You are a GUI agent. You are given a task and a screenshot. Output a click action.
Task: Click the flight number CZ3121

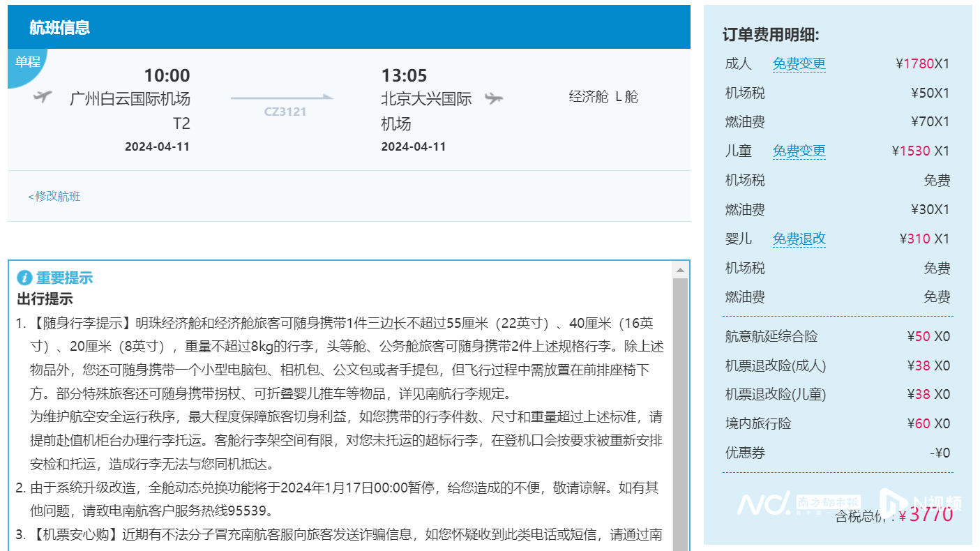point(285,112)
